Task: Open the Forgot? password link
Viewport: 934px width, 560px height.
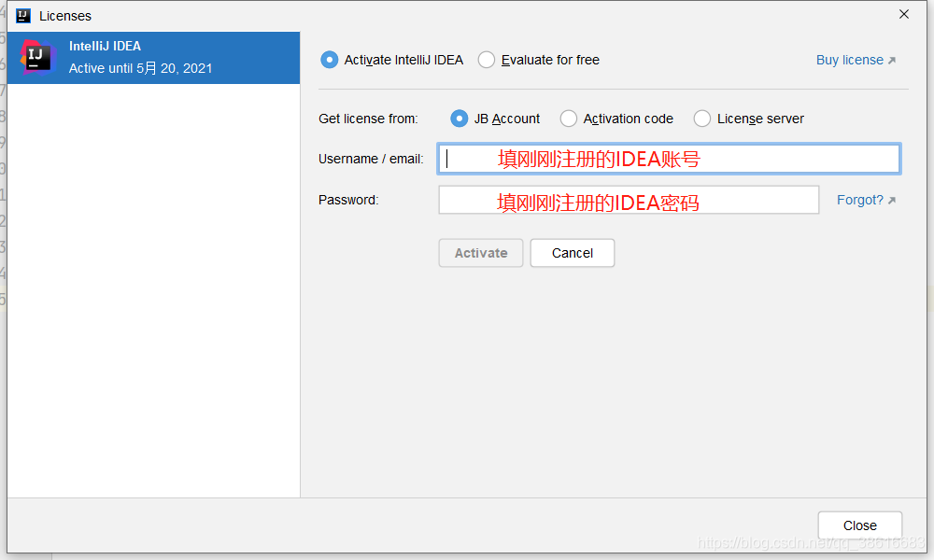Action: click(x=866, y=200)
